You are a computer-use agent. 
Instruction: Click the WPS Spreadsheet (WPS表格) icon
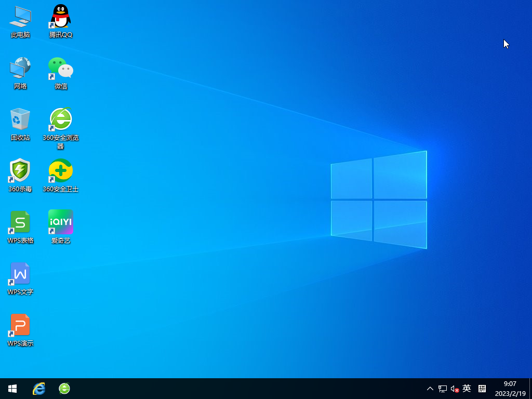coord(20,222)
